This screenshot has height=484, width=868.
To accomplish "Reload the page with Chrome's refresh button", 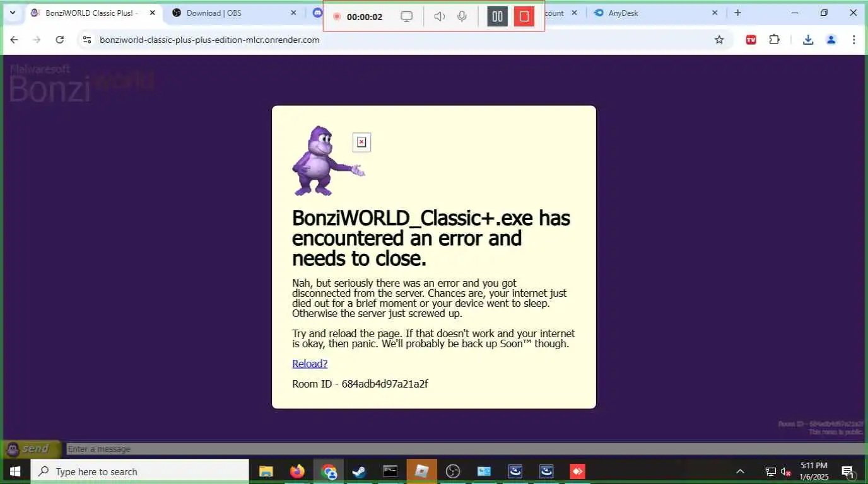I will [x=59, y=40].
